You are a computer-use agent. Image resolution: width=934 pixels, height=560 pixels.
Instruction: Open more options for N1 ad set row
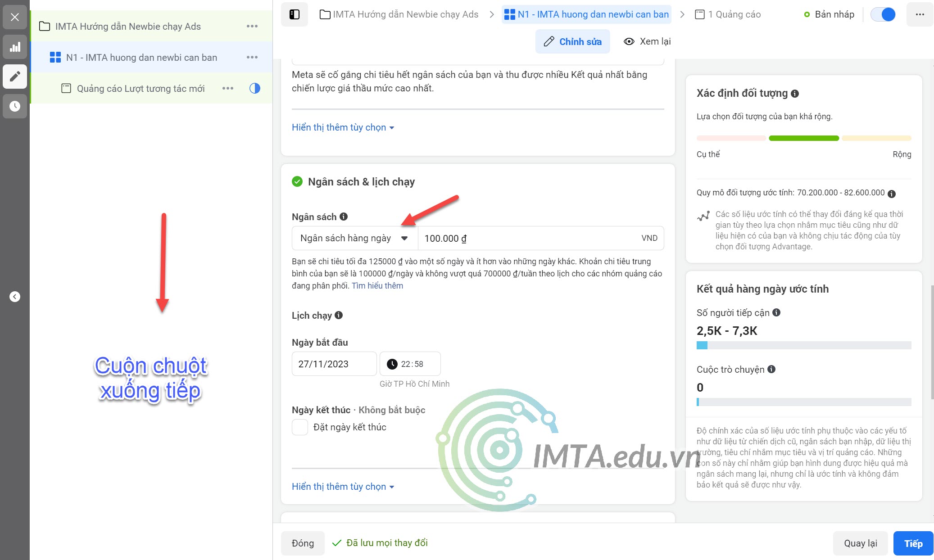click(x=252, y=57)
